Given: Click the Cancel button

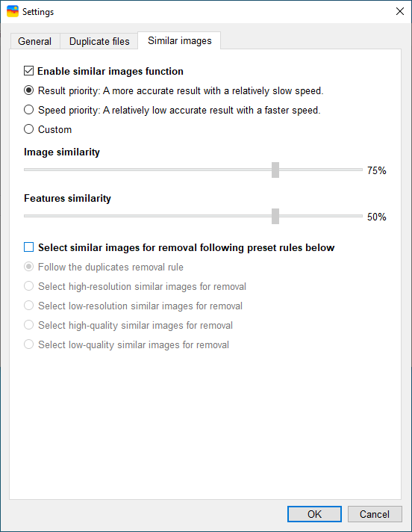Looking at the screenshot, I should pyautogui.click(x=375, y=514).
